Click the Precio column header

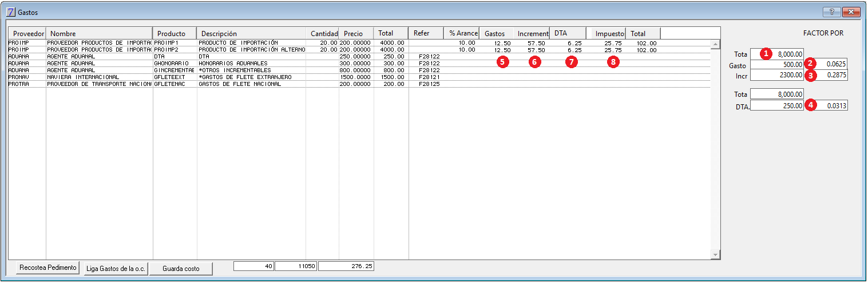356,33
